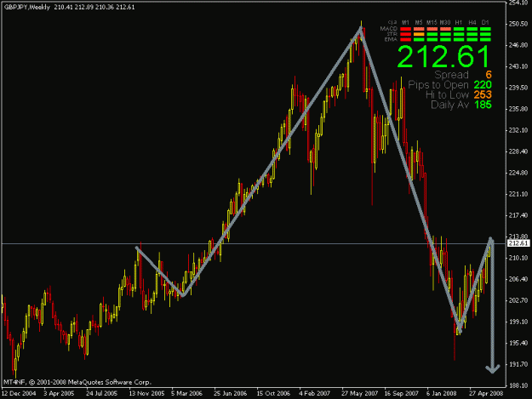Click the 27 May 2007 date label

click(360, 394)
